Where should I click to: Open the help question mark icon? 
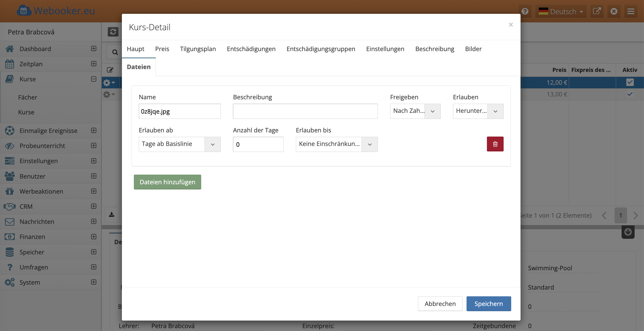coord(525,11)
